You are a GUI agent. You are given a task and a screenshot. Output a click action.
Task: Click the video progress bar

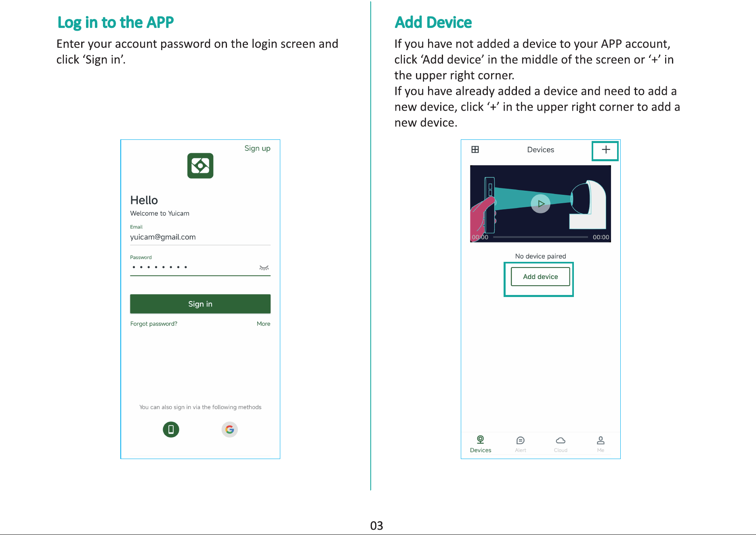540,237
